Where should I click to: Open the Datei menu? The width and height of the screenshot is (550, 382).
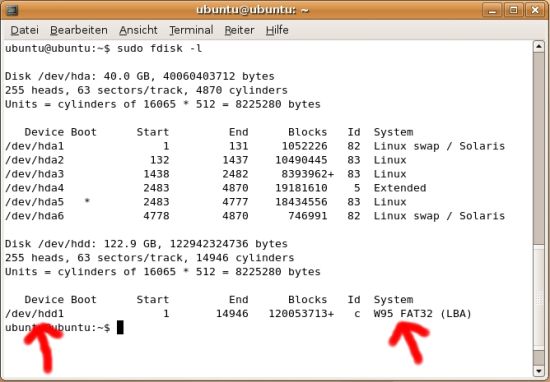[24, 30]
